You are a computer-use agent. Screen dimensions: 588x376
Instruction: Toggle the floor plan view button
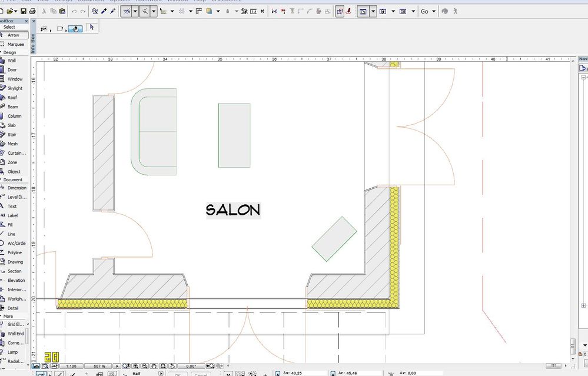tap(363, 11)
